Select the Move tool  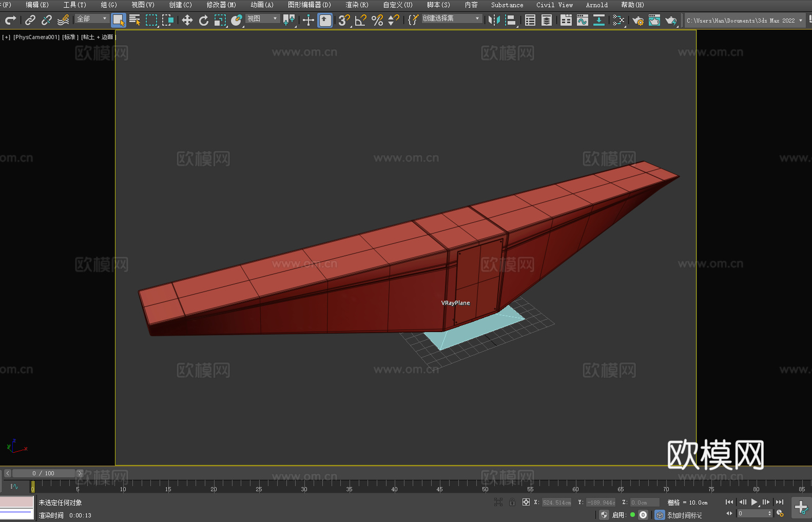[x=187, y=20]
